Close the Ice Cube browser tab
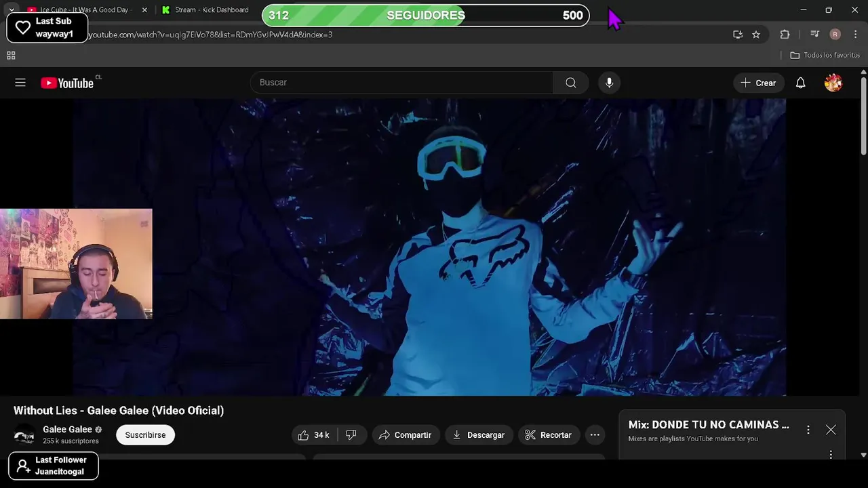Screen dimensions: 868x488 pyautogui.click(x=144, y=10)
